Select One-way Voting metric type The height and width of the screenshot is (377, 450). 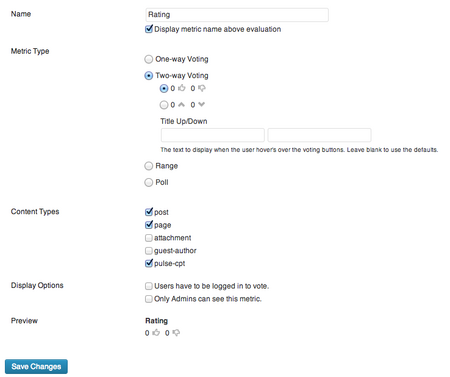[149, 59]
